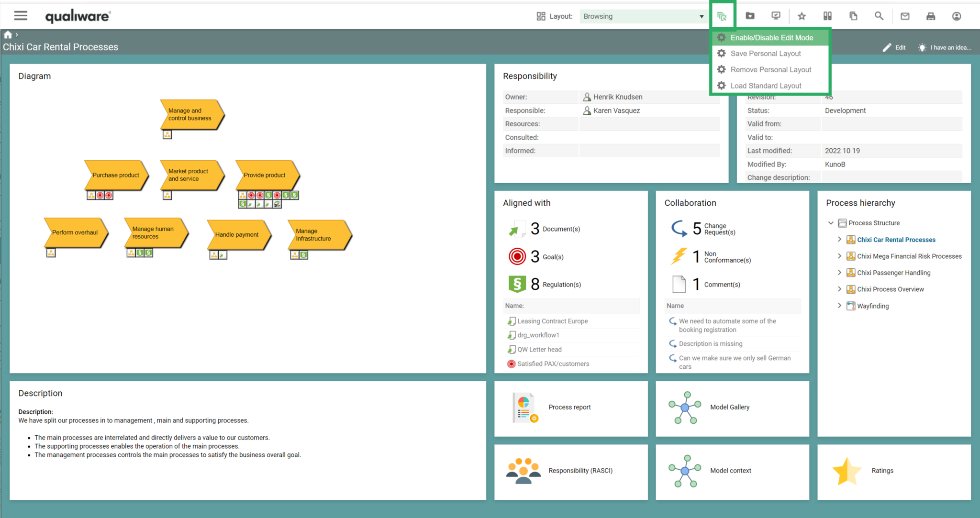Expand Chixi Passenger Handling in Process hierarchy
This screenshot has height=518, width=980.
coord(839,272)
